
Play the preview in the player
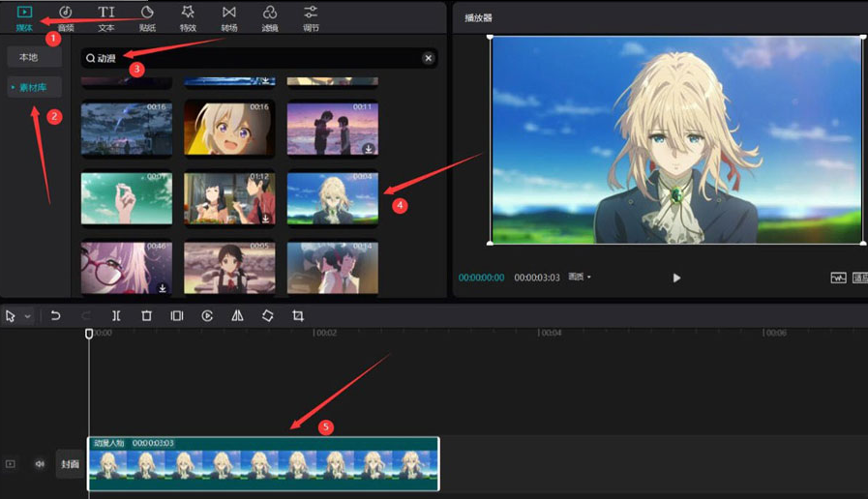click(676, 278)
